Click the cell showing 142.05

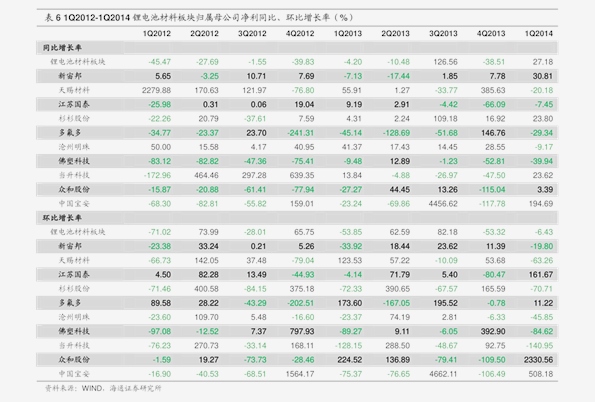tap(206, 260)
